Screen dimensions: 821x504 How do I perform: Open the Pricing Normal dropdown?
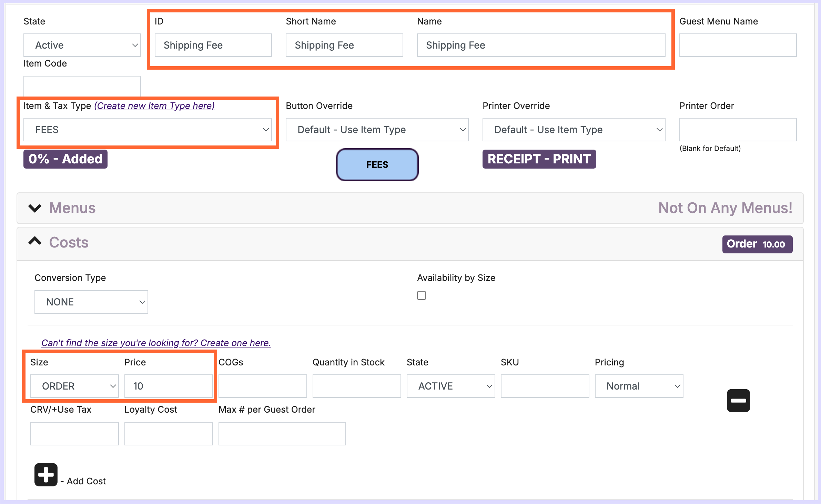point(639,386)
